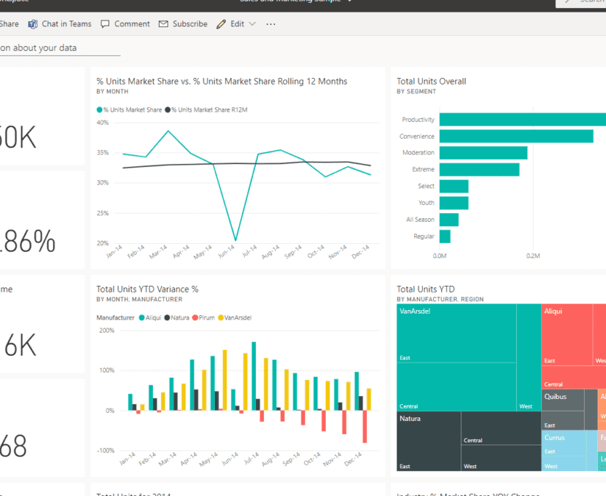Image resolution: width=606 pixels, height=496 pixels.
Task: Click the VanArsdel legend color marker
Action: click(221, 318)
